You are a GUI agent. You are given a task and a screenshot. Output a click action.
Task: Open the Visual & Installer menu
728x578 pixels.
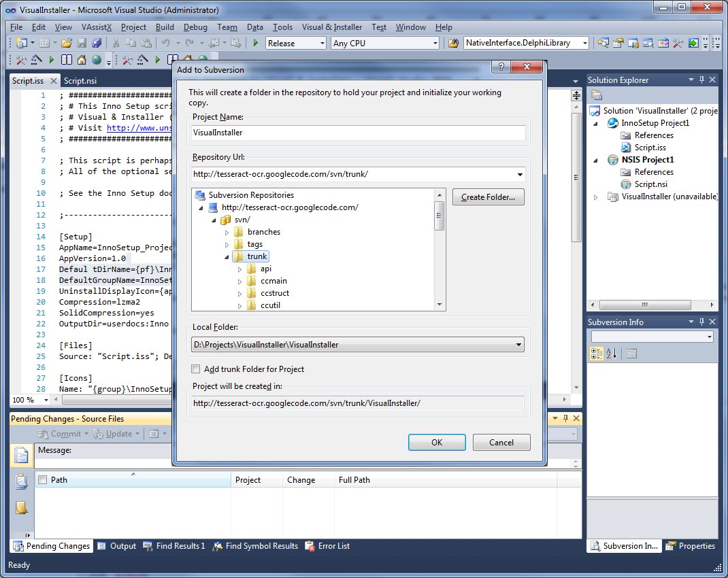pyautogui.click(x=332, y=27)
